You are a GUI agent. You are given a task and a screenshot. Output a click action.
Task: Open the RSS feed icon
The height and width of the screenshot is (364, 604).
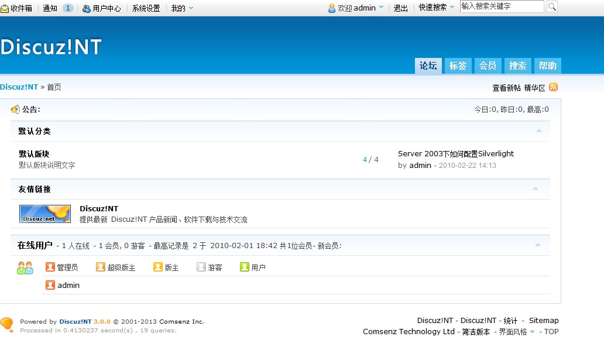click(553, 87)
